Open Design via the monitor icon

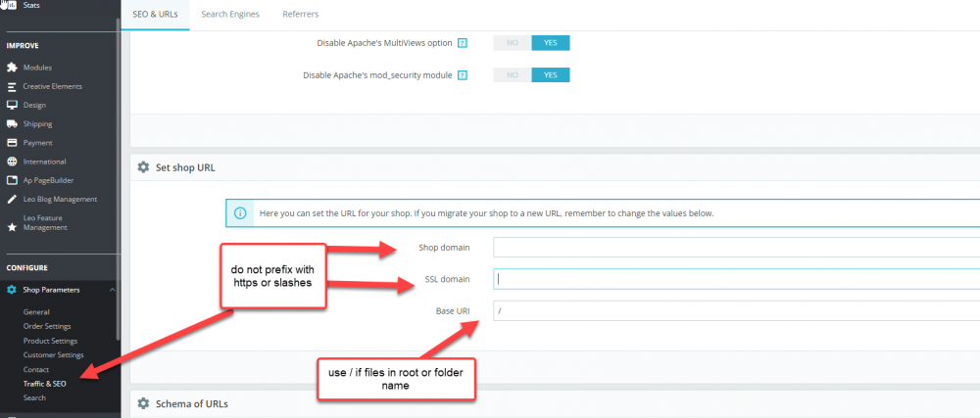pyautogui.click(x=11, y=105)
